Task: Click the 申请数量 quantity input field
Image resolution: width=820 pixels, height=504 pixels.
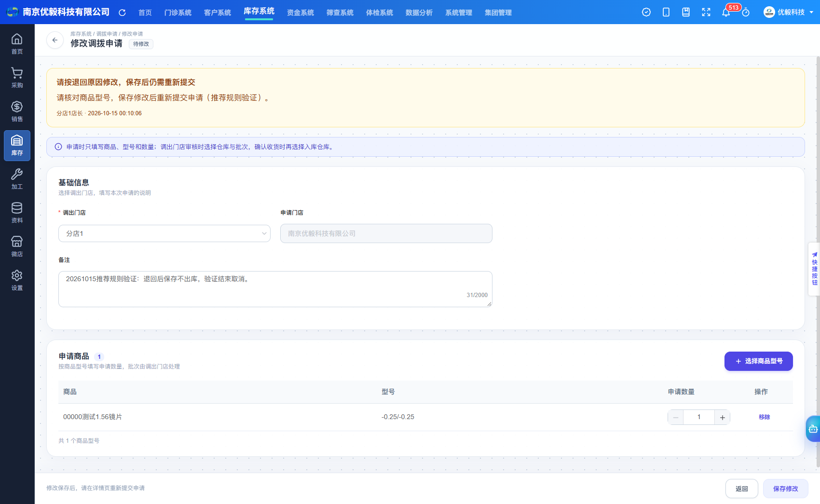Action: pyautogui.click(x=699, y=417)
